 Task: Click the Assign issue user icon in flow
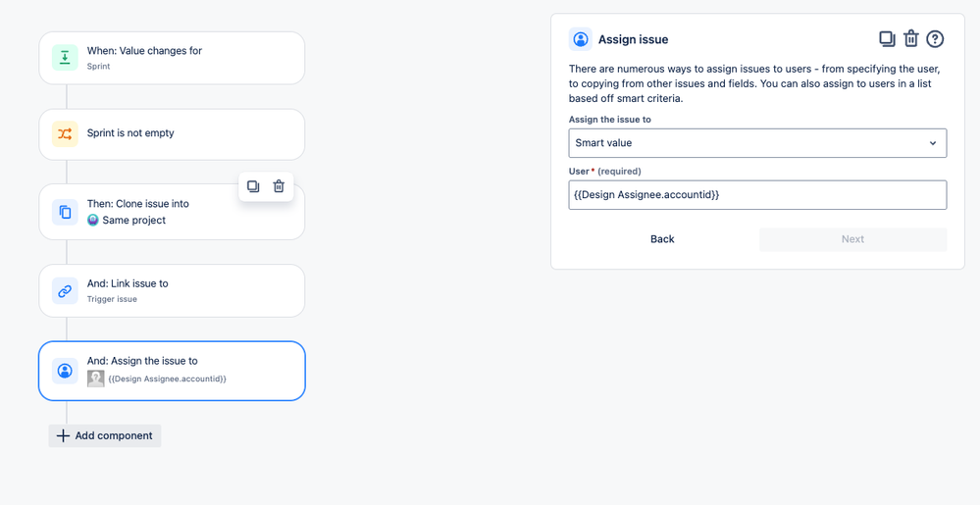65,371
